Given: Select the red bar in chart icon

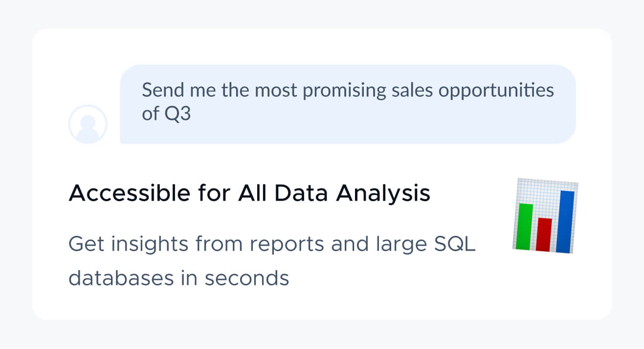Looking at the screenshot, I should click(x=544, y=234).
